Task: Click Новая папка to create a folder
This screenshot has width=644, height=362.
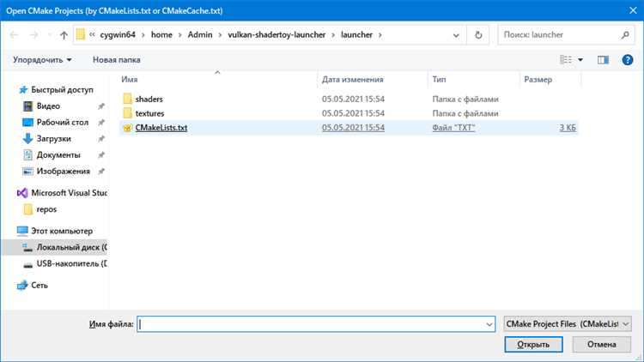Action: pos(116,60)
